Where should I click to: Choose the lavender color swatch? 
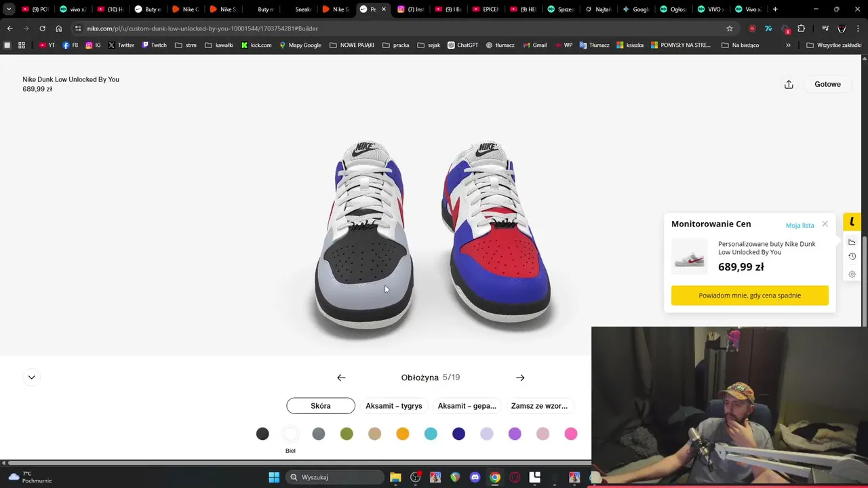[487, 434]
